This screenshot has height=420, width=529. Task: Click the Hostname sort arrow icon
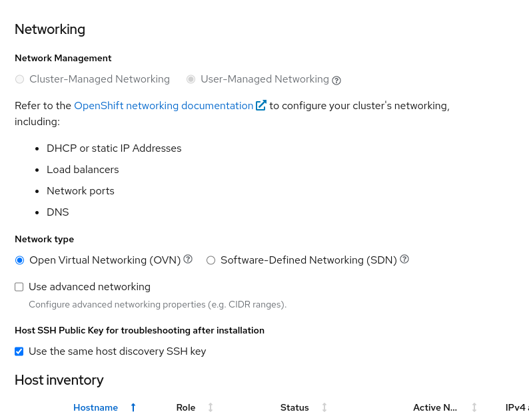(x=133, y=407)
